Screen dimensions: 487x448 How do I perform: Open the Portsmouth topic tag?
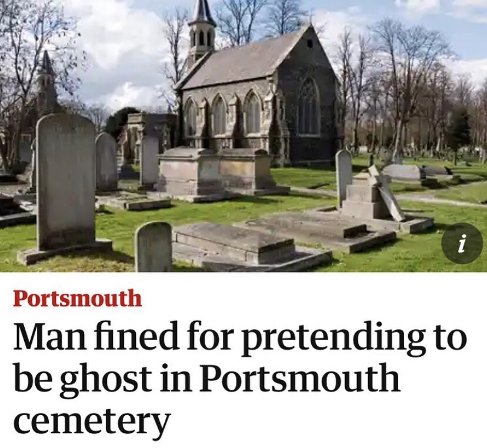(x=77, y=298)
